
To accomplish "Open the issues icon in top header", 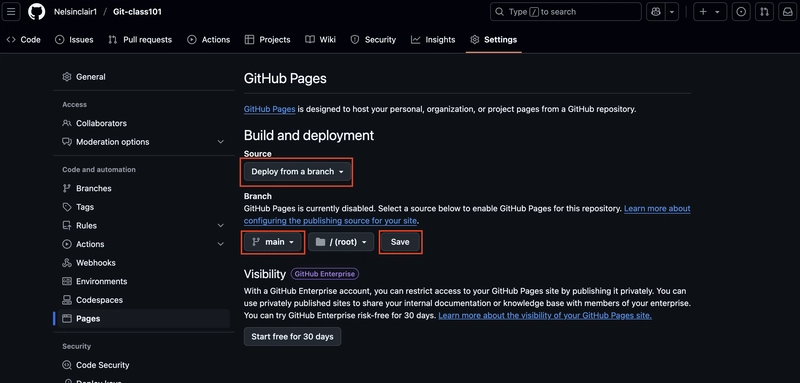I will [x=741, y=11].
